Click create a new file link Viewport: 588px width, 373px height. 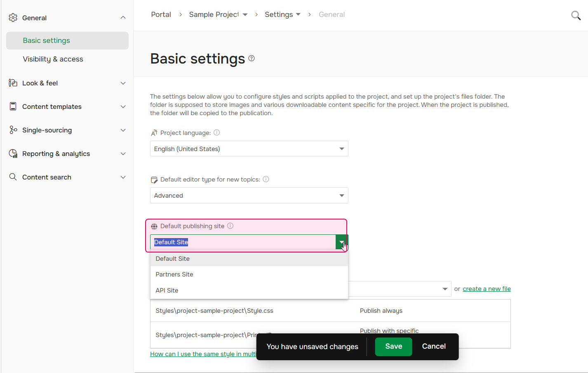click(x=487, y=289)
